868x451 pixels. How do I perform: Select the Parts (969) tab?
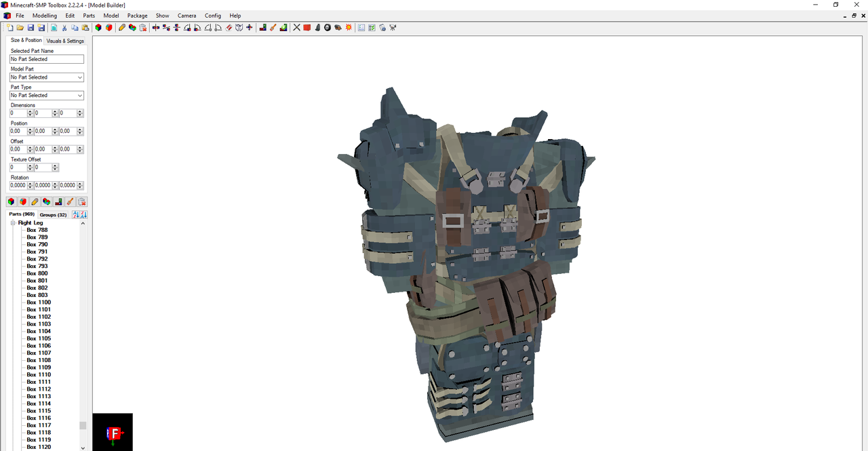click(x=22, y=214)
